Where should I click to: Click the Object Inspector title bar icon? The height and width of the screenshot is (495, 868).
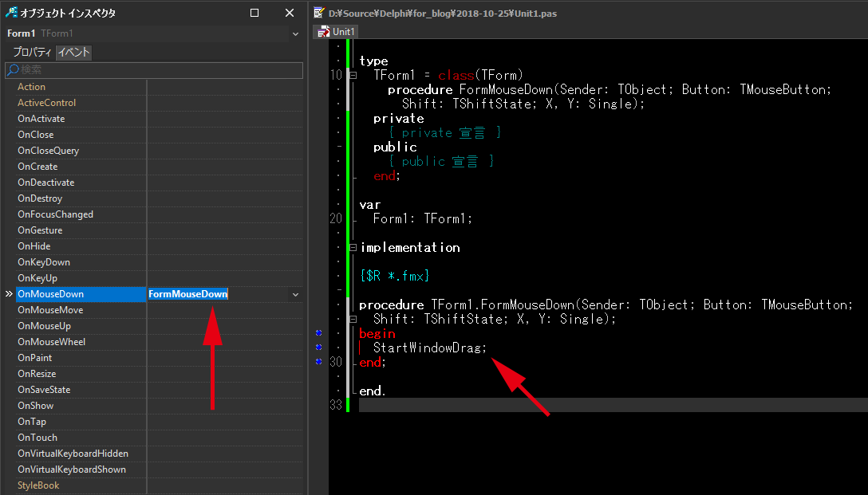(13, 12)
